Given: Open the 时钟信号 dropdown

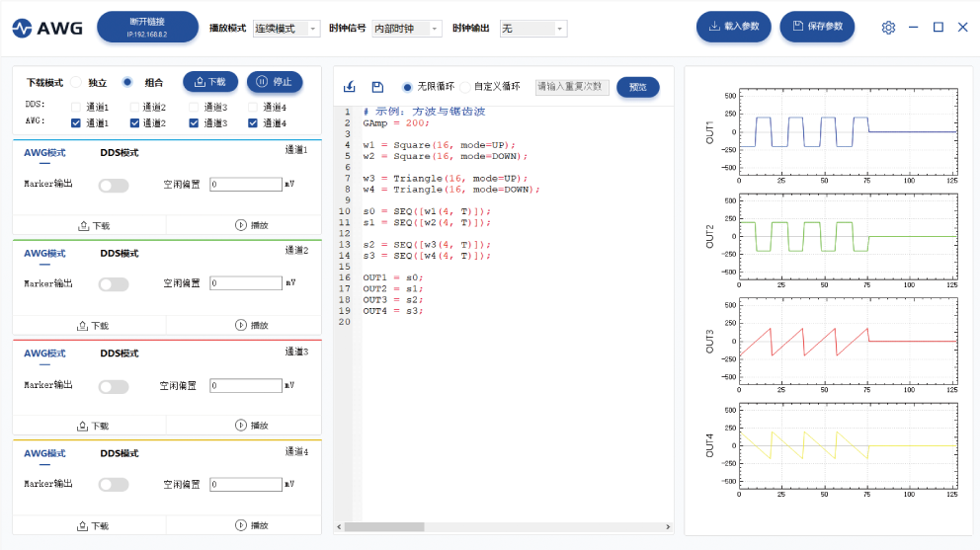Looking at the screenshot, I should pos(406,29).
